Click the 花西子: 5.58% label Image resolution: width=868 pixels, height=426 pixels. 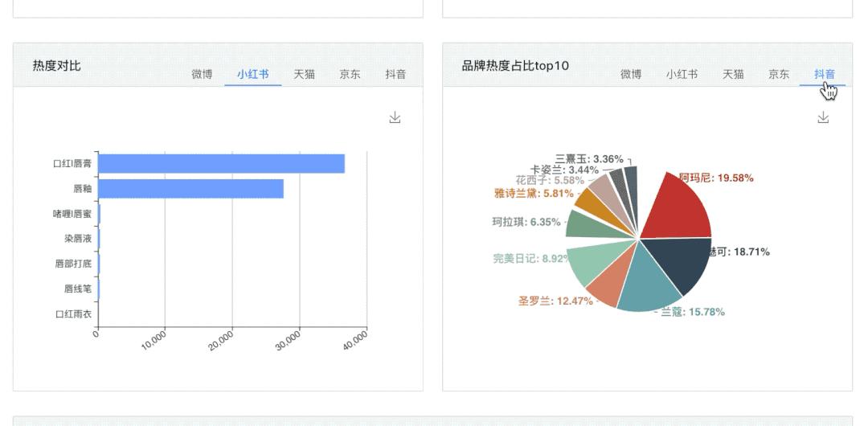click(550, 180)
